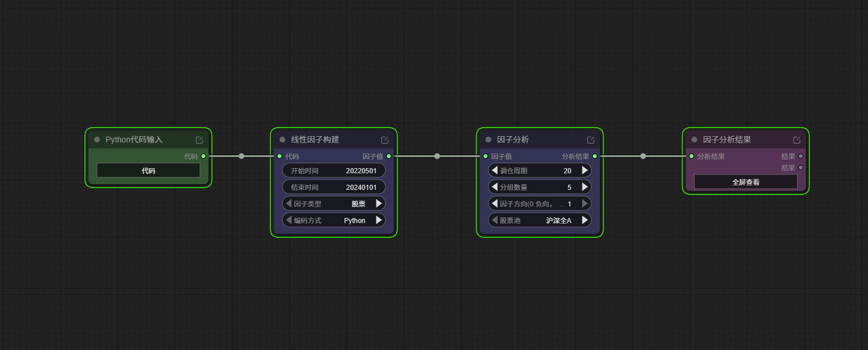Collapse Python代码输入 node via title dot
This screenshot has height=350, width=868.
click(97, 140)
